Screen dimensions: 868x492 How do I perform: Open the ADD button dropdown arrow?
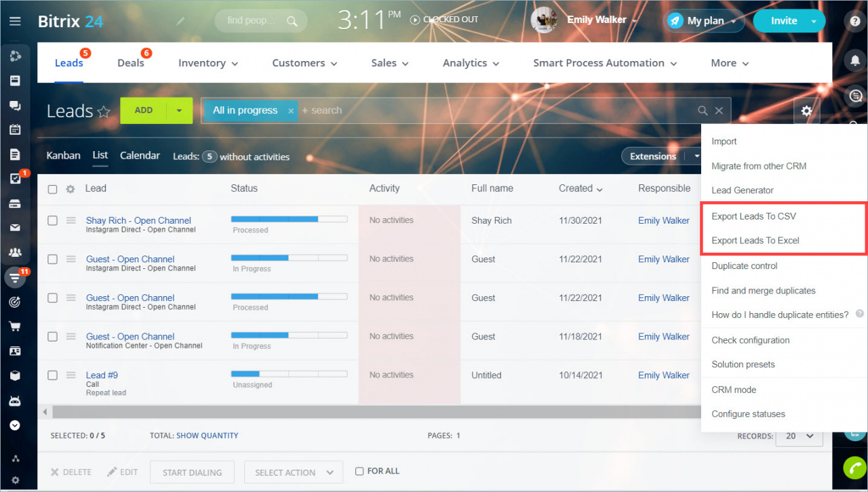click(180, 110)
